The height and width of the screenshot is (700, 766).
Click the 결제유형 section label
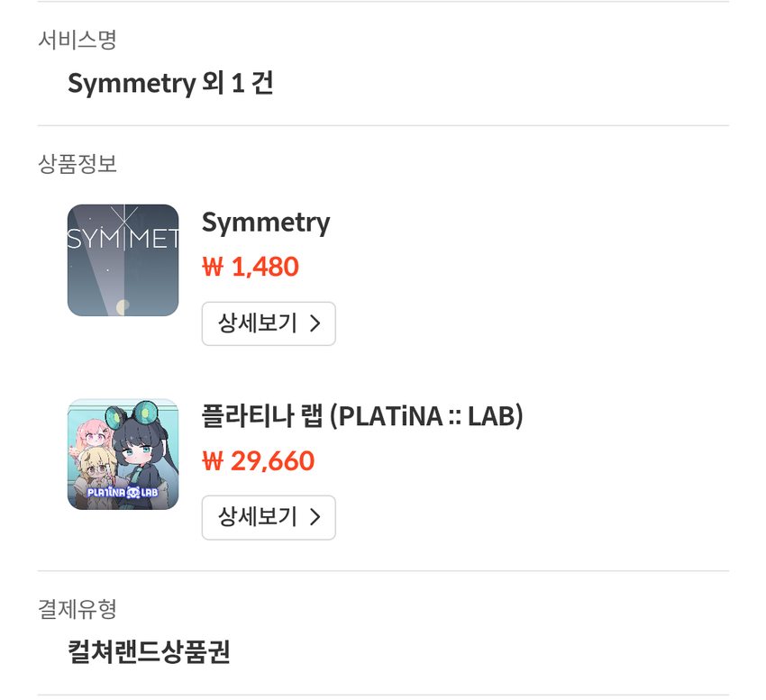(78, 609)
